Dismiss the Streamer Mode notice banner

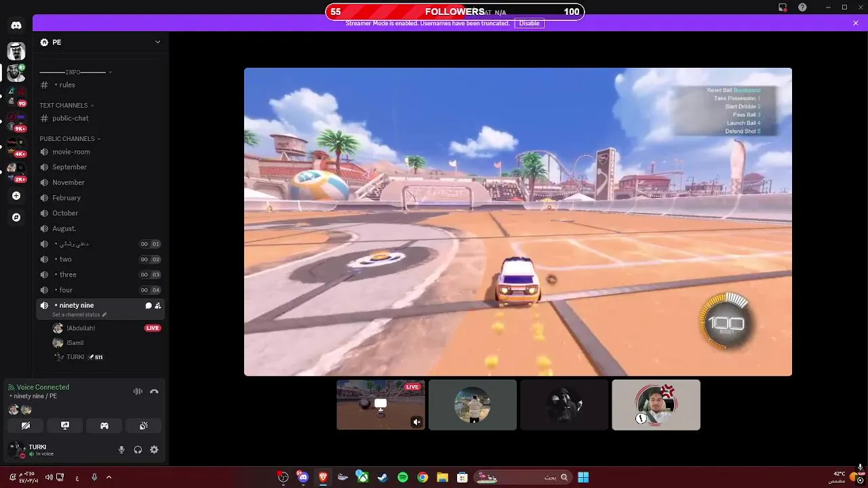point(856,23)
